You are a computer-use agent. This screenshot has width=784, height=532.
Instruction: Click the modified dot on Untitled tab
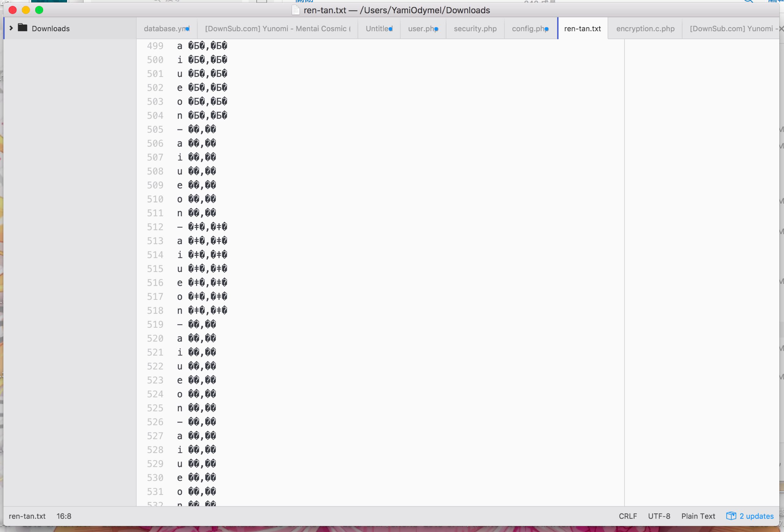point(391,29)
